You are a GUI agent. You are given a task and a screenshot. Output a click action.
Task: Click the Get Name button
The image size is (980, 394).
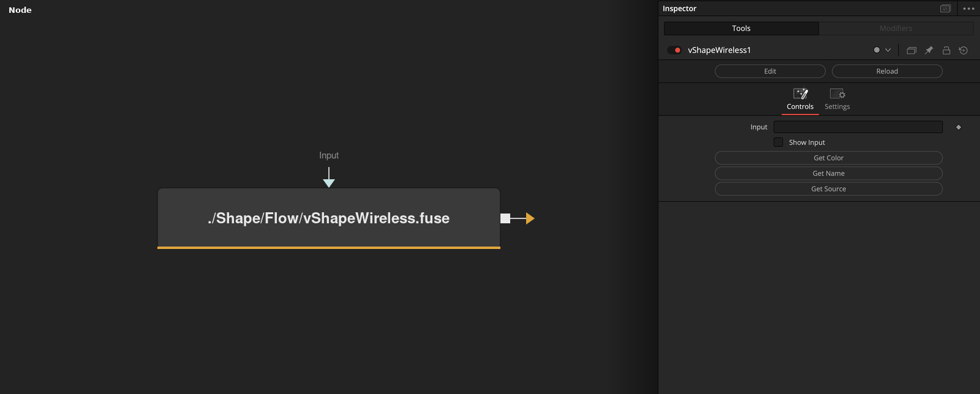tap(829, 173)
